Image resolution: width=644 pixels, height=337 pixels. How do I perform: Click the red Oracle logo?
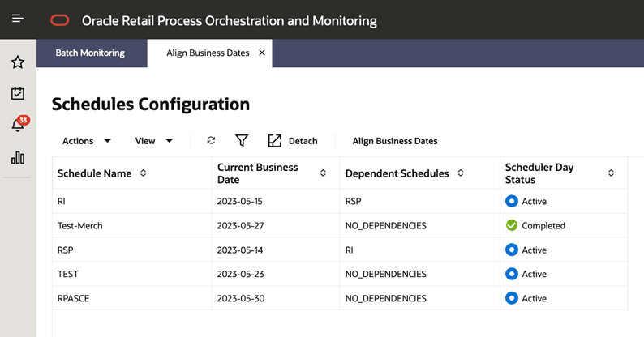coord(59,20)
